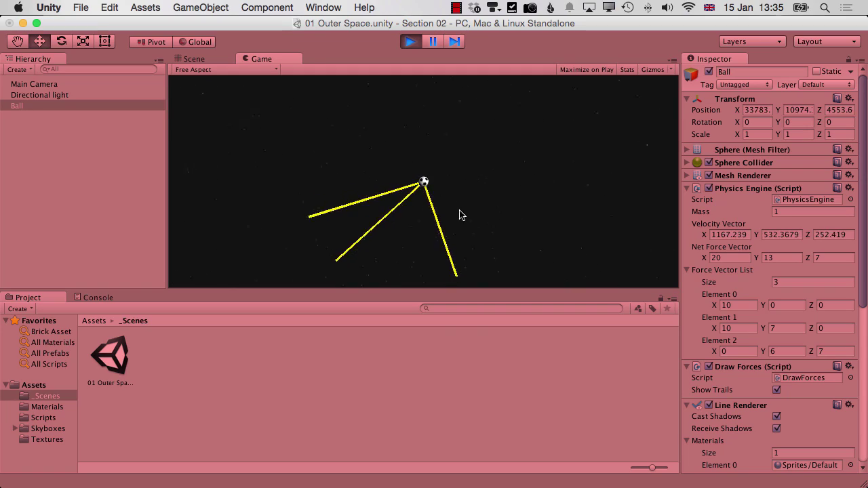Viewport: 868px width, 488px height.
Task: Pause the game playback
Action: pos(433,41)
